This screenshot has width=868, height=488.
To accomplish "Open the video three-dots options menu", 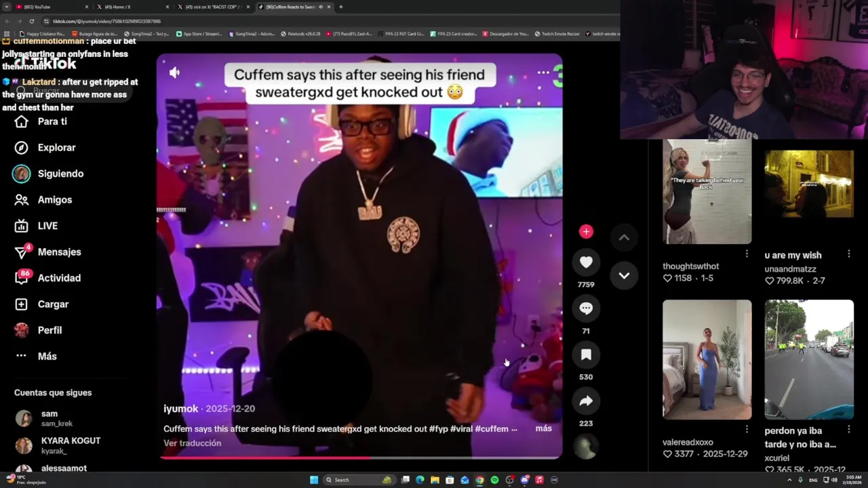I will coord(543,73).
